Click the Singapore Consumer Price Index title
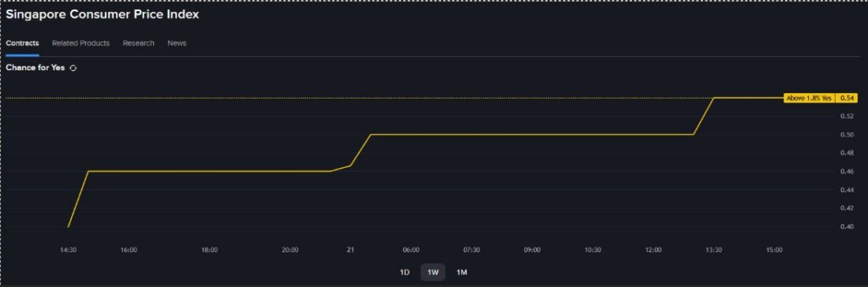868x287 pixels. tap(103, 15)
